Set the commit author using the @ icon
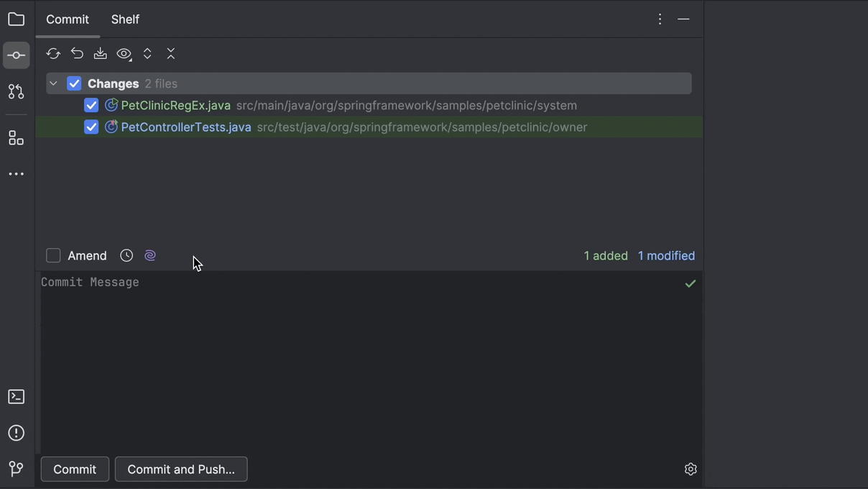The height and width of the screenshot is (489, 868). point(150,255)
